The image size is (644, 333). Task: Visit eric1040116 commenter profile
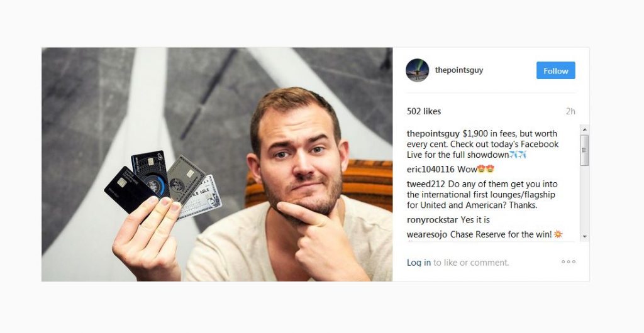430,170
